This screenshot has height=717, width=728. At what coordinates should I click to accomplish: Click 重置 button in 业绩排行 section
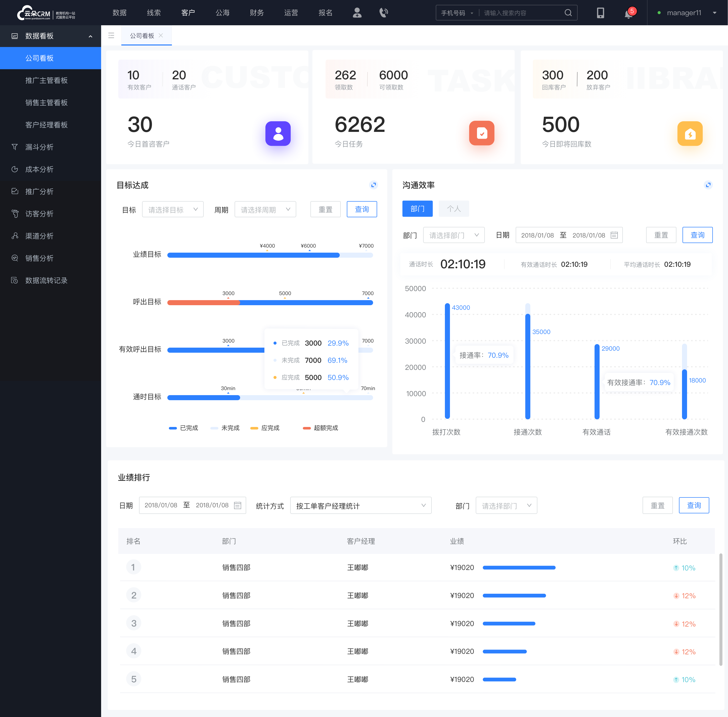pyautogui.click(x=657, y=505)
